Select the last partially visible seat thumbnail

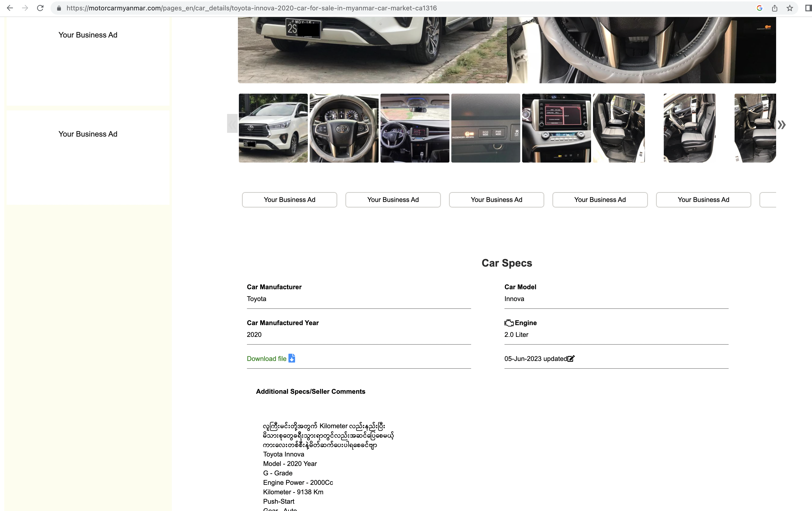[755, 128]
